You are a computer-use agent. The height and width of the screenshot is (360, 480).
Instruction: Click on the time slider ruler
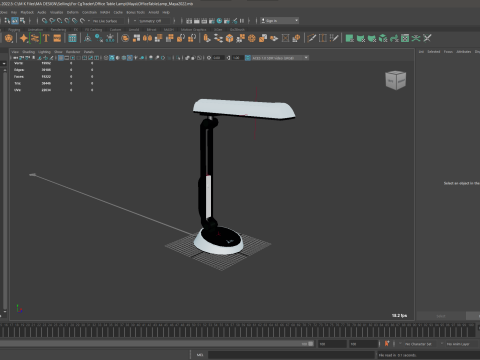click(x=238, y=330)
